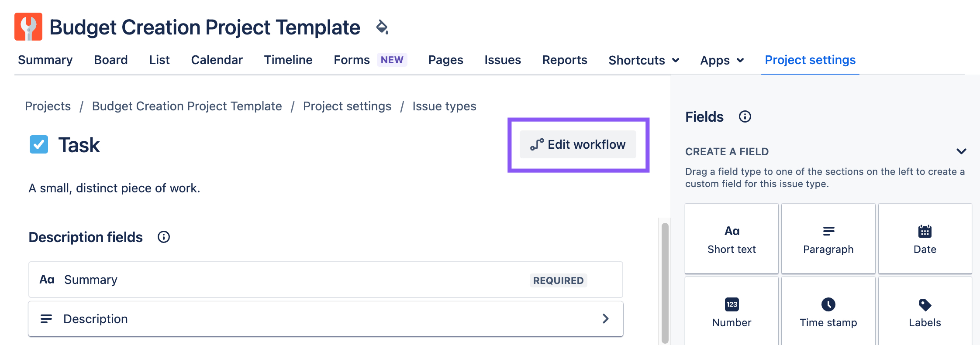The image size is (980, 345).
Task: Select the Number field type
Action: tap(732, 312)
